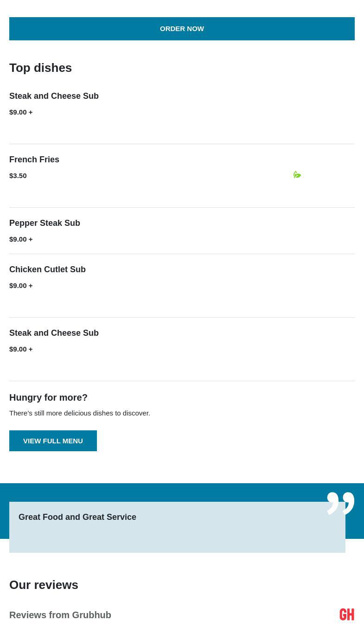The width and height of the screenshot is (364, 633).
Task: Click the Chicken Cutlet Sub $9.00 + price
Action: [x=21, y=286]
